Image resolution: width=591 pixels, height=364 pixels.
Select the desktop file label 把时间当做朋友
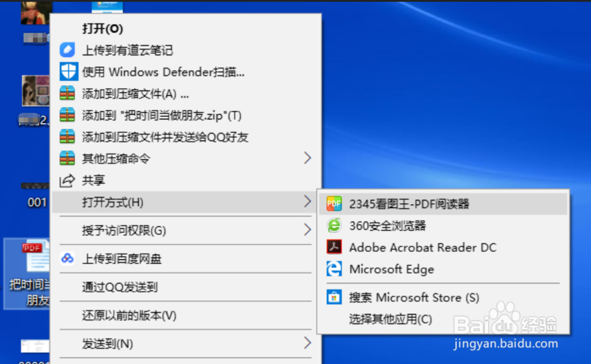[30, 292]
